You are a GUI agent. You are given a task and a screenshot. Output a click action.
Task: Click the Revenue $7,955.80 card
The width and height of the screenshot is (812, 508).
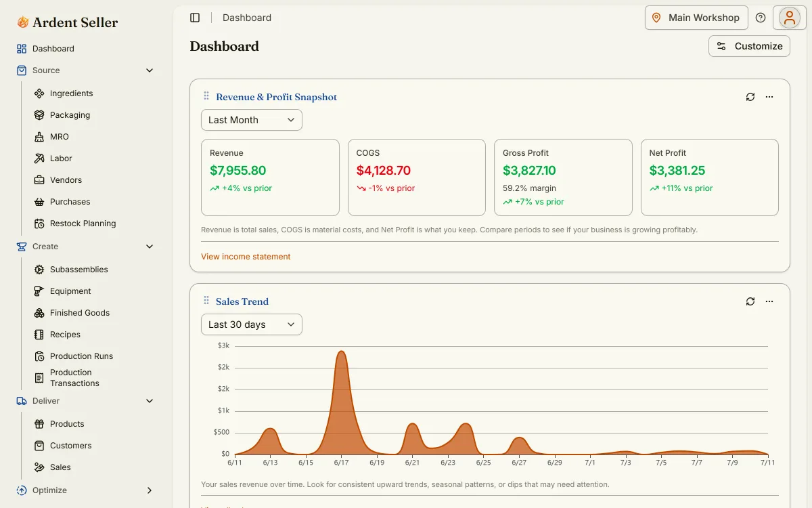270,177
